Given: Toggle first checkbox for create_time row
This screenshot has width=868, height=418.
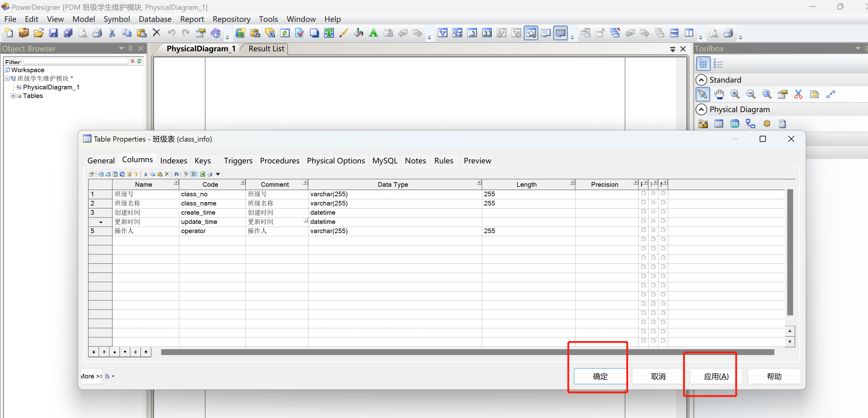Looking at the screenshot, I should click(x=643, y=212).
